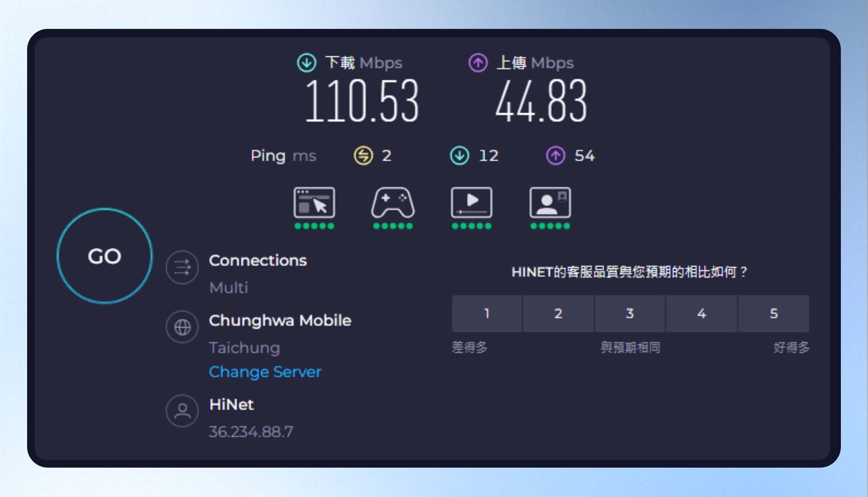Click the upload latency icon next to 54
The height and width of the screenshot is (497, 868).
click(556, 156)
